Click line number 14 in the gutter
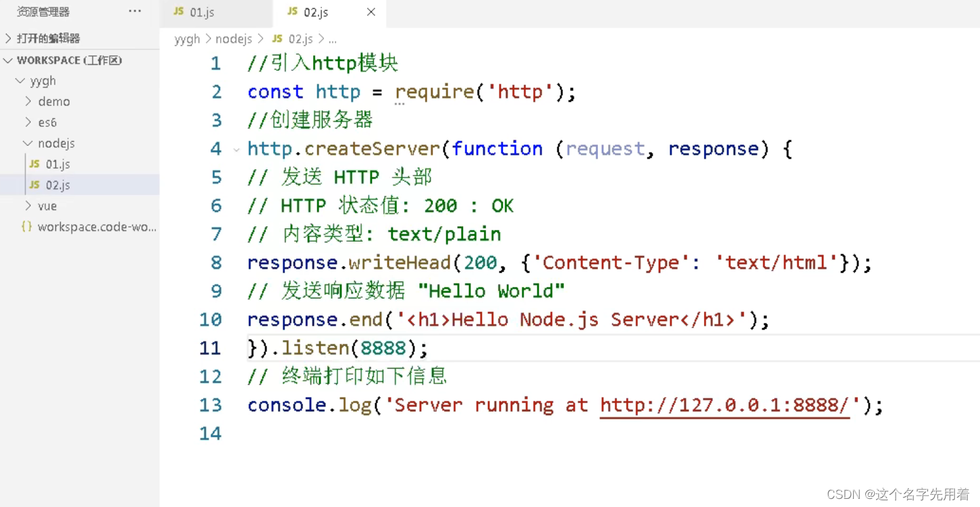Image resolution: width=980 pixels, height=507 pixels. [x=211, y=433]
